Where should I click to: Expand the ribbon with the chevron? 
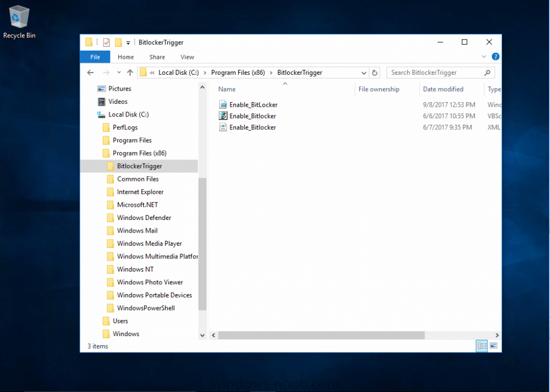tap(483, 57)
